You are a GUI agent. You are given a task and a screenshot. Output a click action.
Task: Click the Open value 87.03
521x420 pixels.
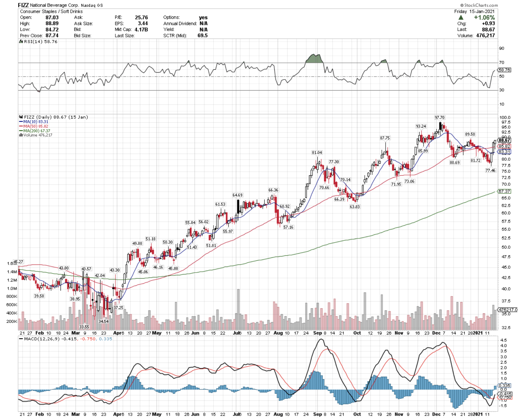pyautogui.click(x=52, y=17)
